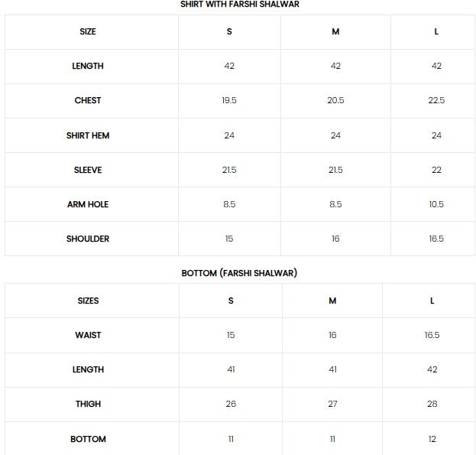Click the WAIST row label
The image size is (476, 455).
click(88, 335)
